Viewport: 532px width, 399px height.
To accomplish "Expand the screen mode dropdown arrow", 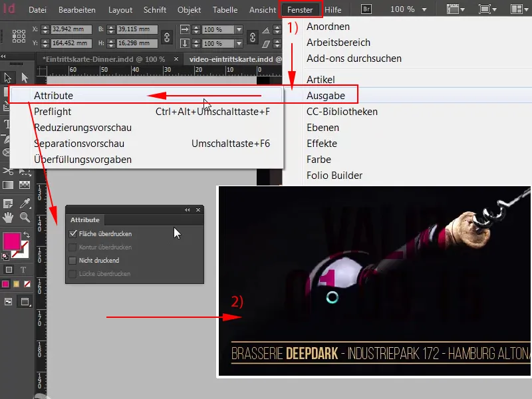I will coord(494,10).
